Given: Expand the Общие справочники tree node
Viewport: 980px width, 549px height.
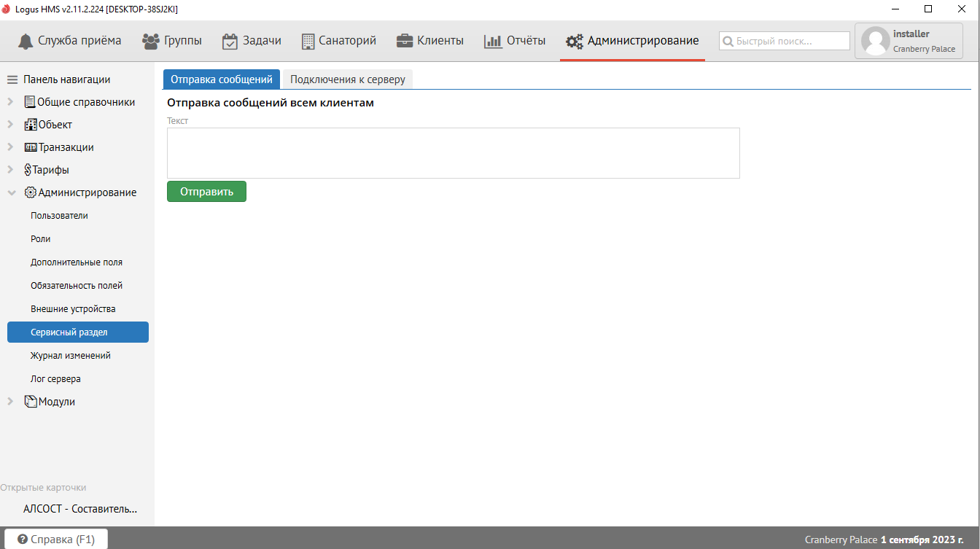Looking at the screenshot, I should click(x=11, y=102).
